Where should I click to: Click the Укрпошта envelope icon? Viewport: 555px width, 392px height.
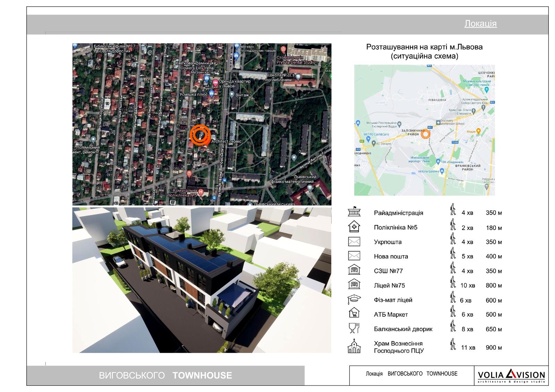tap(354, 242)
